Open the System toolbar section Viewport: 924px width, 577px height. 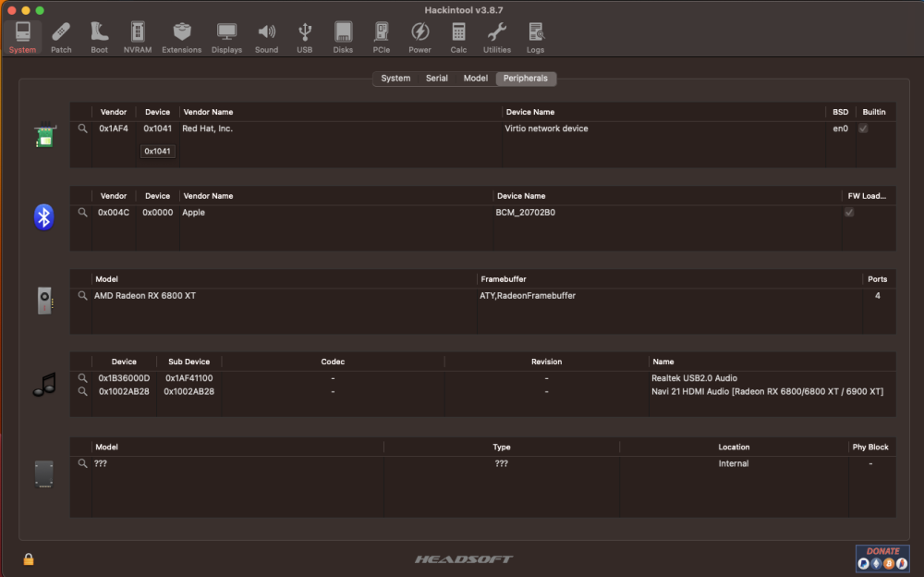pyautogui.click(x=22, y=37)
